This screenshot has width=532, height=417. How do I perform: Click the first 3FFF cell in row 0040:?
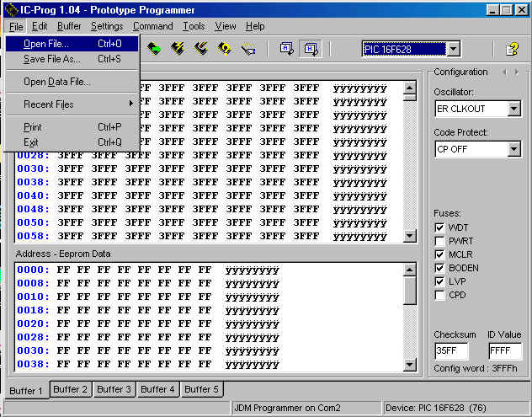pos(71,195)
